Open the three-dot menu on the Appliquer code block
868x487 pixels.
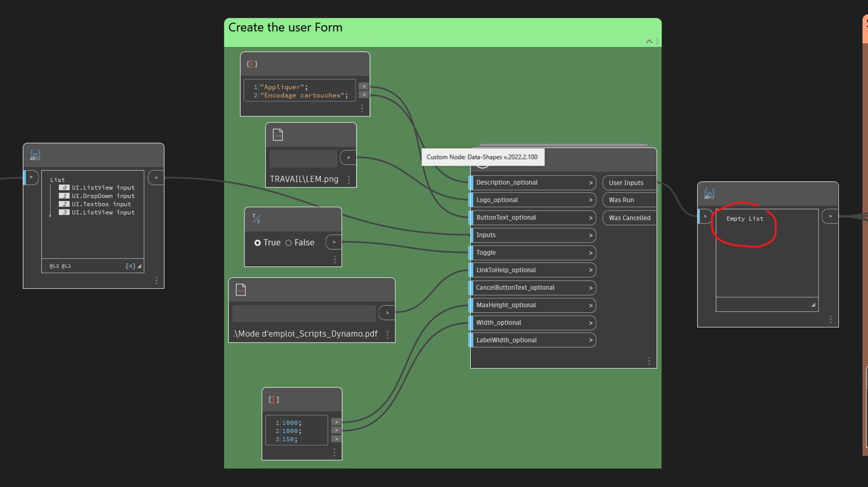362,109
